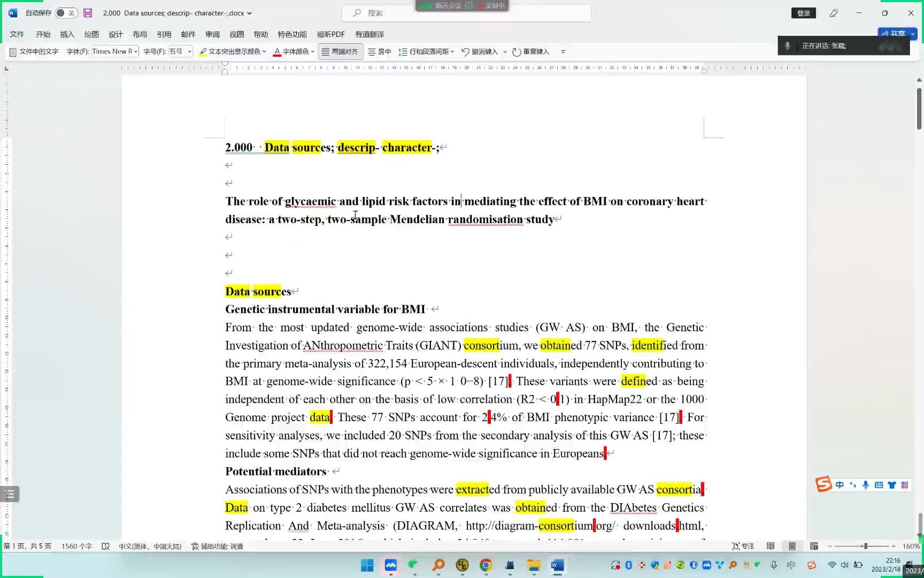
Task: Click the navigation pane list icon at left
Action: point(10,494)
